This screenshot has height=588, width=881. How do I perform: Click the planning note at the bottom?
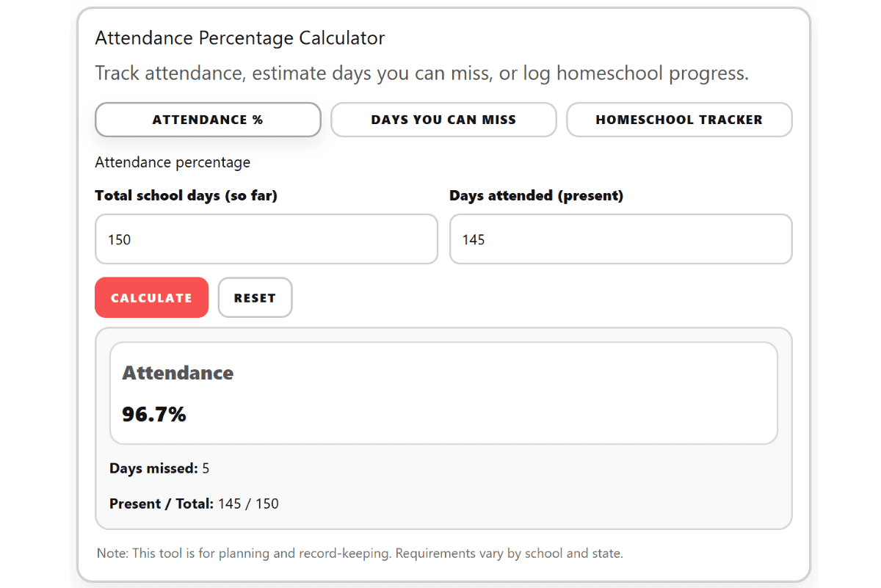(358, 553)
